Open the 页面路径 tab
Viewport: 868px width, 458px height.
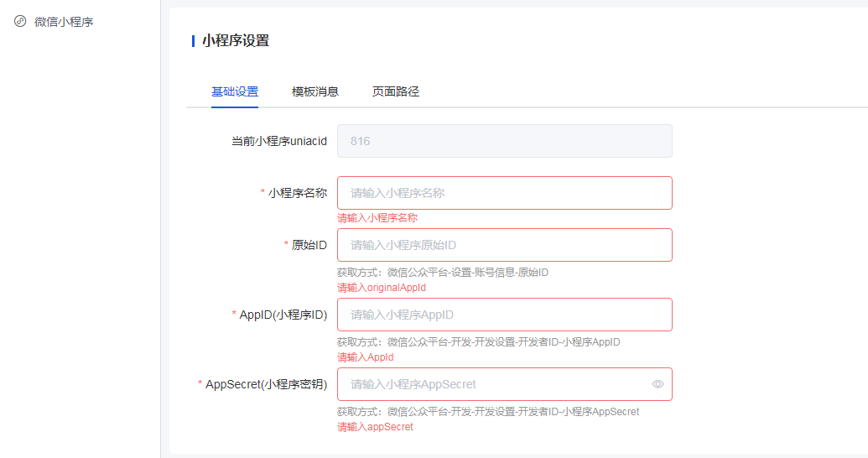395,92
